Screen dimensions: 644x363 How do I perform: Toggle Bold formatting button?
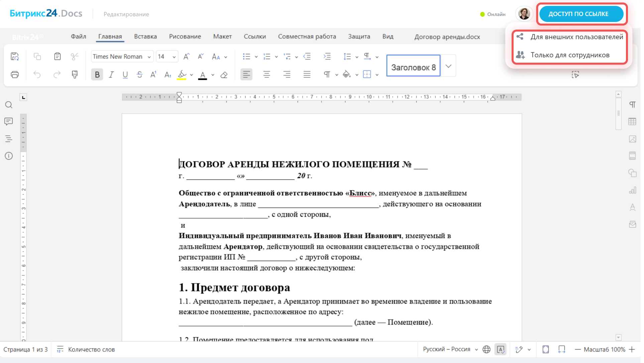[x=97, y=75]
